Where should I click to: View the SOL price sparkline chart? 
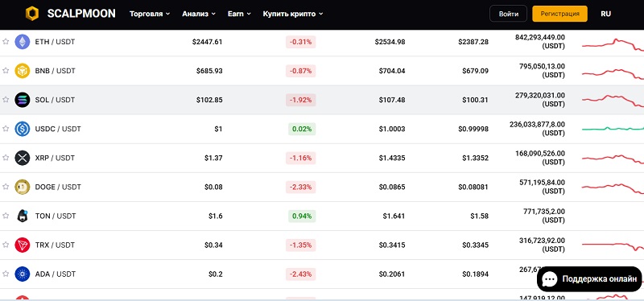coord(613,101)
